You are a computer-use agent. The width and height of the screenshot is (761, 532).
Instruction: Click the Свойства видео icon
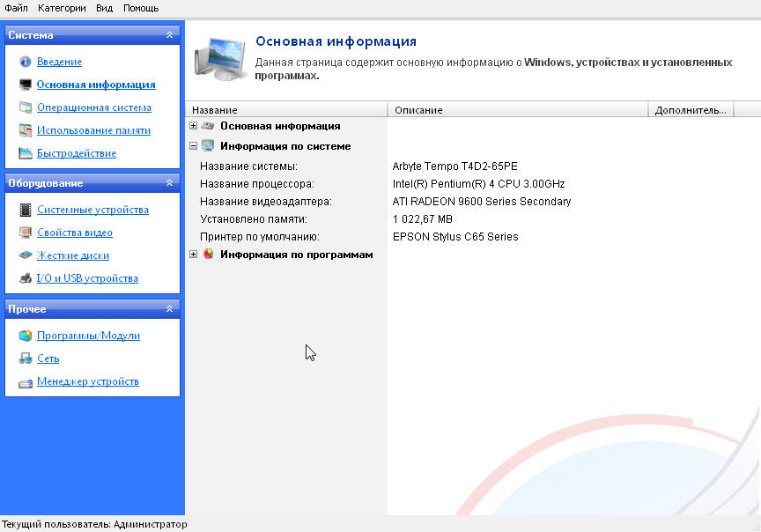(x=26, y=233)
